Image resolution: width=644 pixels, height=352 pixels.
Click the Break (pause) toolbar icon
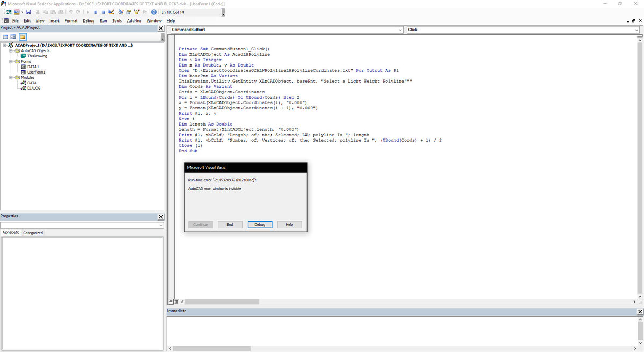96,12
